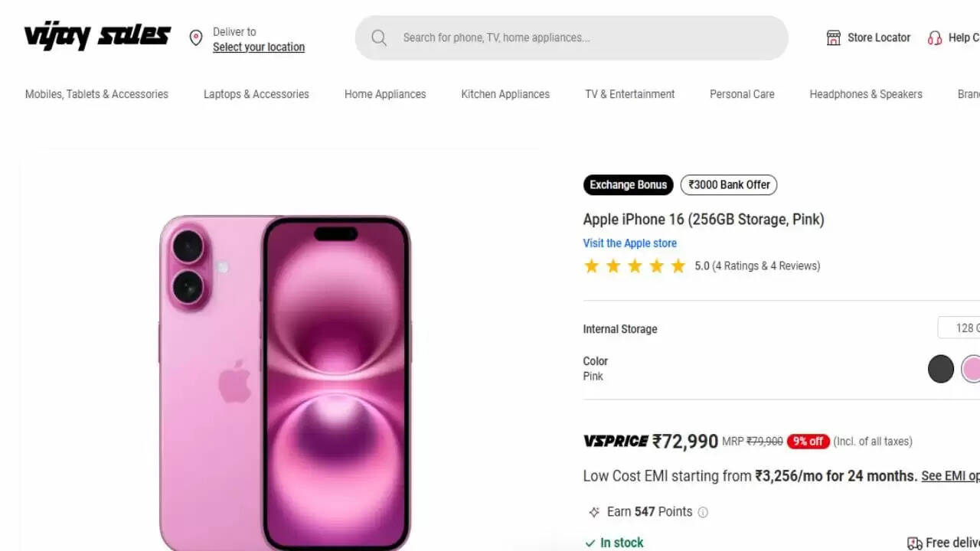Click the Select your location link

click(258, 47)
